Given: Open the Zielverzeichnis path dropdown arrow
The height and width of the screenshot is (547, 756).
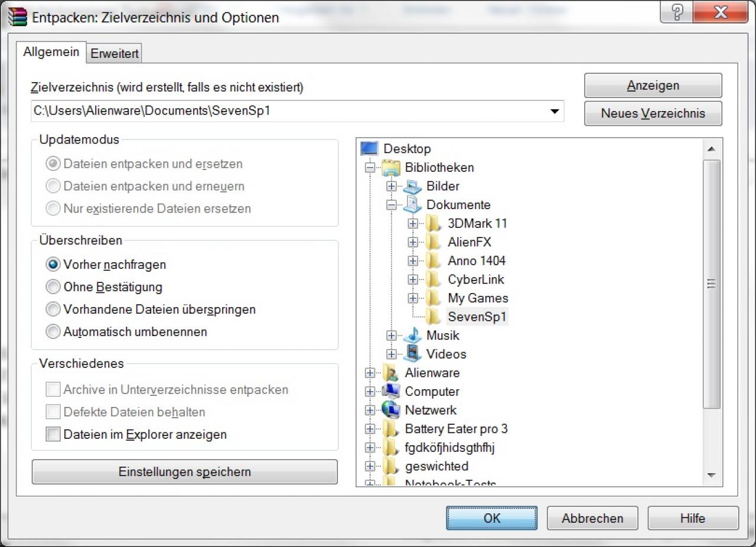Looking at the screenshot, I should pos(555,111).
